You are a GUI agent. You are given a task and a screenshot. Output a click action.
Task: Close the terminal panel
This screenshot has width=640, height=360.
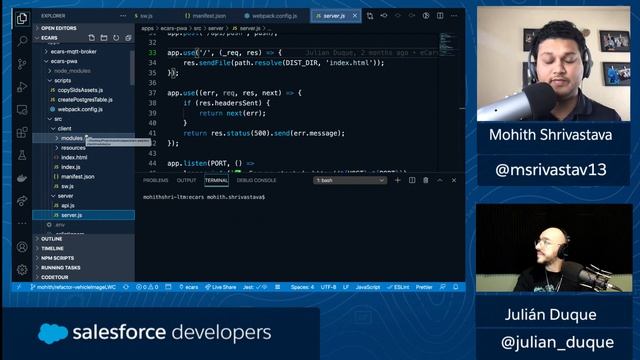(454, 180)
